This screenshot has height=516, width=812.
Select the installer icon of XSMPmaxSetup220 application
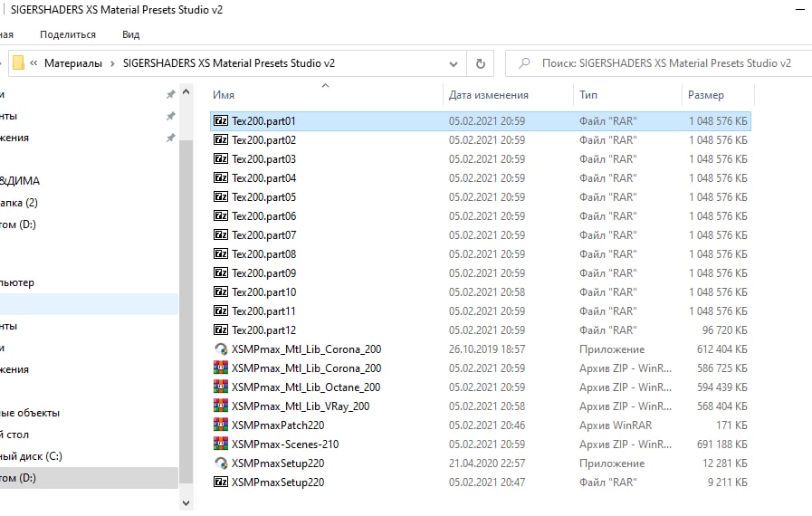click(221, 463)
